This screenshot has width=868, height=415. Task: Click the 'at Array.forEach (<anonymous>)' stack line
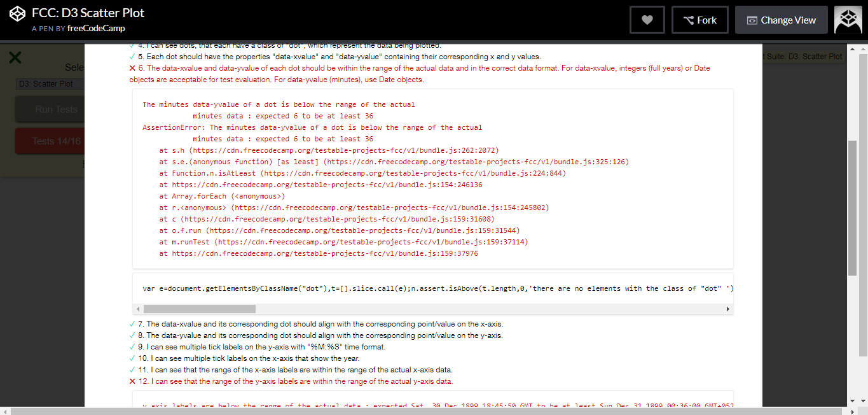click(x=222, y=196)
